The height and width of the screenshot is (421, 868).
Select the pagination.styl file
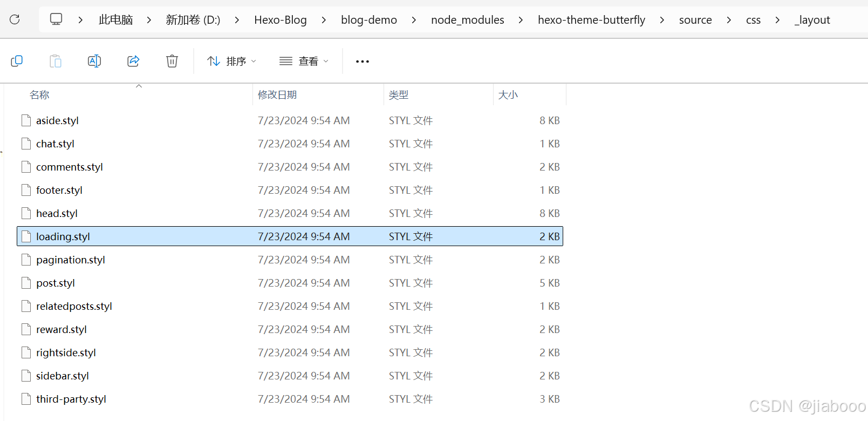(290, 260)
